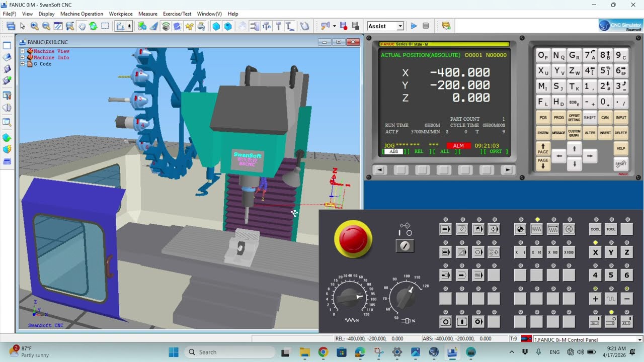
Task: Click the feed hold button with vertical bar
Action: click(462, 322)
